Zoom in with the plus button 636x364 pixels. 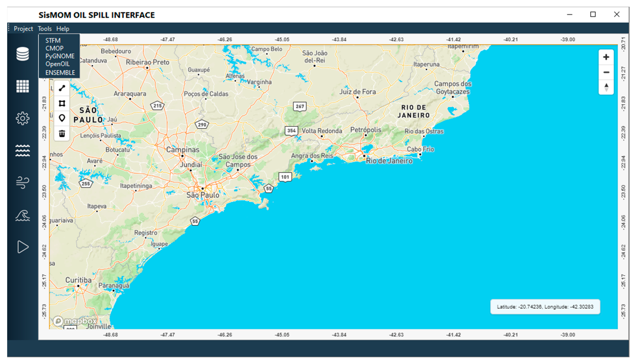point(606,57)
